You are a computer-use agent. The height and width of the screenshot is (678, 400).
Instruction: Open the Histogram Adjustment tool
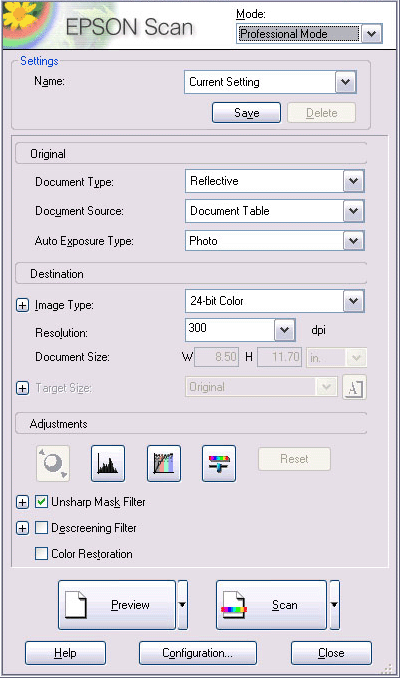point(108,463)
